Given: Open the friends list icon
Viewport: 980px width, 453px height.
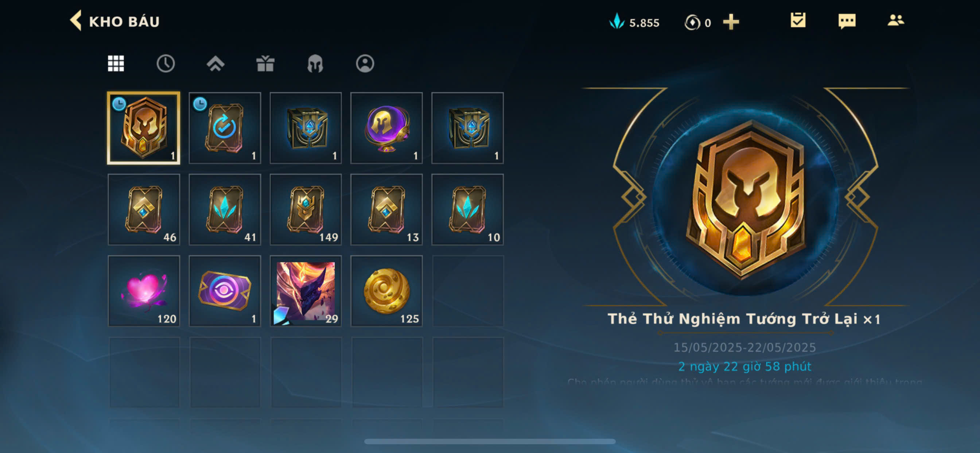Looking at the screenshot, I should (x=895, y=20).
